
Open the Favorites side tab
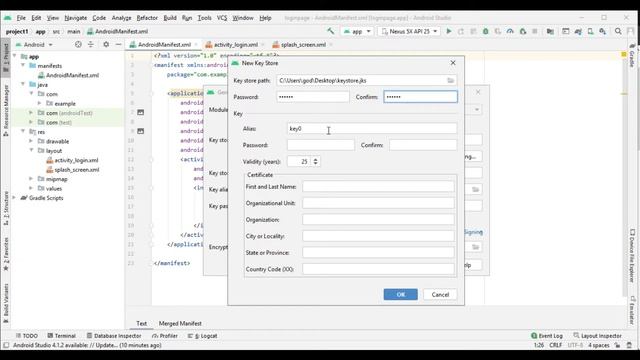(x=6, y=254)
